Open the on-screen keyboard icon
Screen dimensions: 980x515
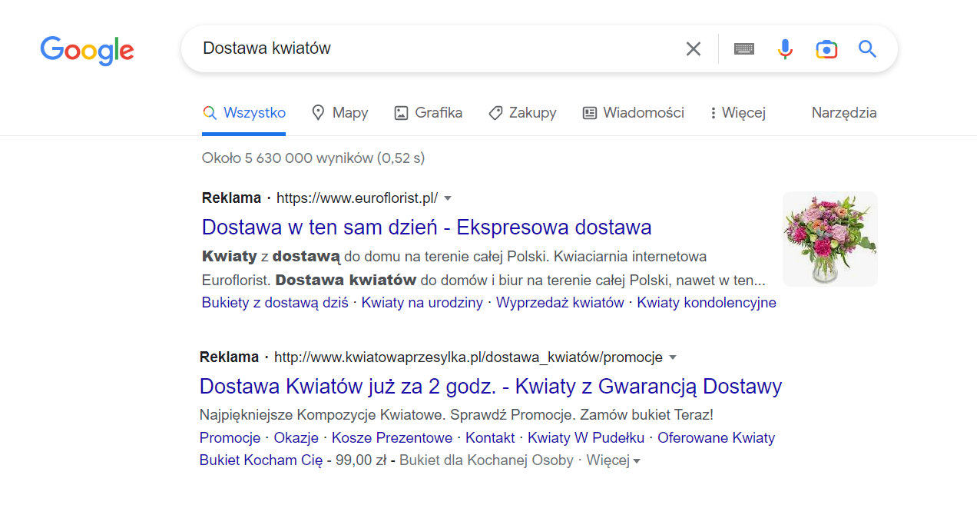pyautogui.click(x=744, y=49)
